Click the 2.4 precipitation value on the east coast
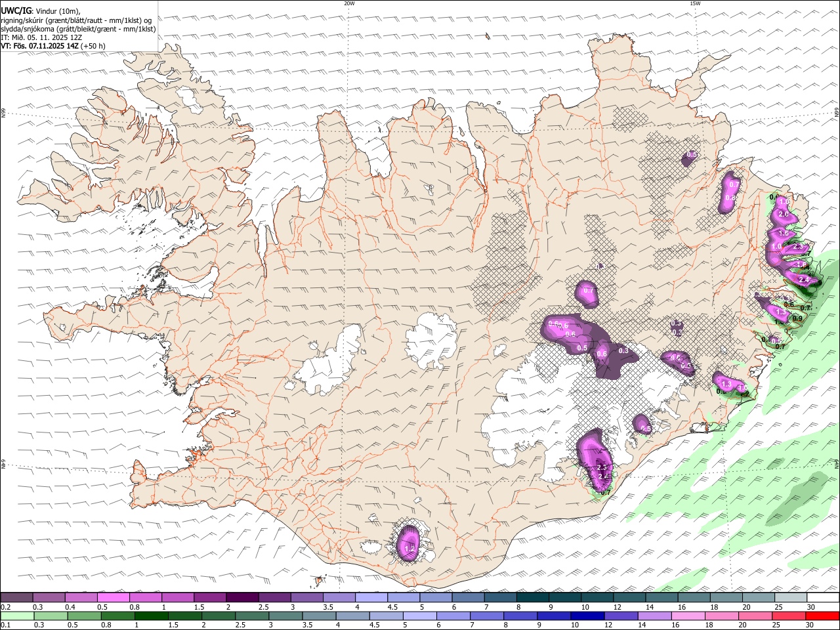 805,280
